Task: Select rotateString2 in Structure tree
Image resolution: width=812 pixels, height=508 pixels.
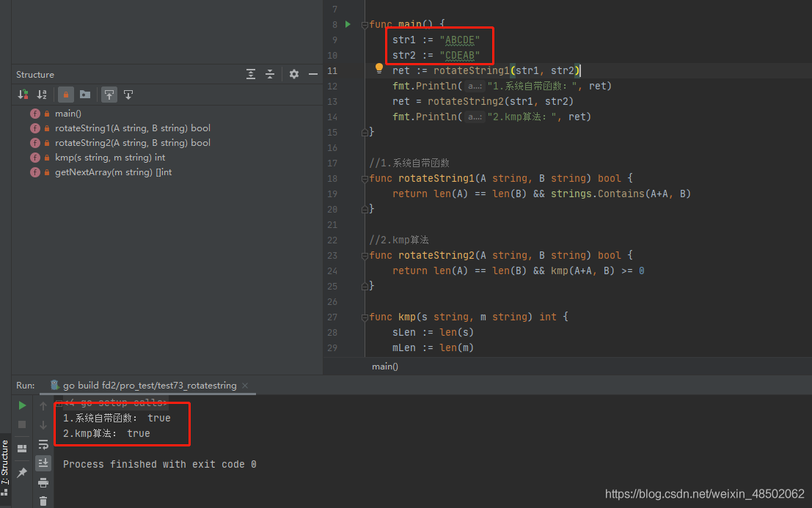Action: [133, 143]
